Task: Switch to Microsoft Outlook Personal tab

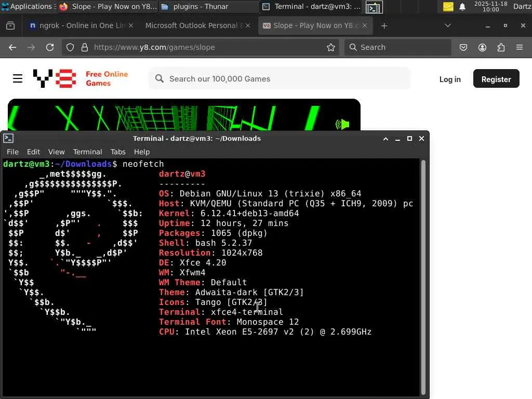Action: pyautogui.click(x=191, y=25)
